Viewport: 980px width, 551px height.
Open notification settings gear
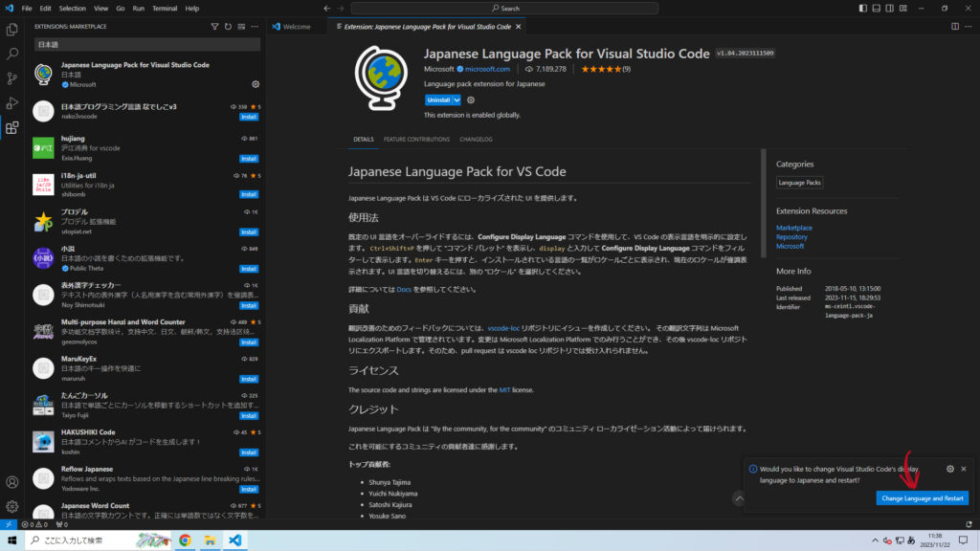pyautogui.click(x=950, y=469)
